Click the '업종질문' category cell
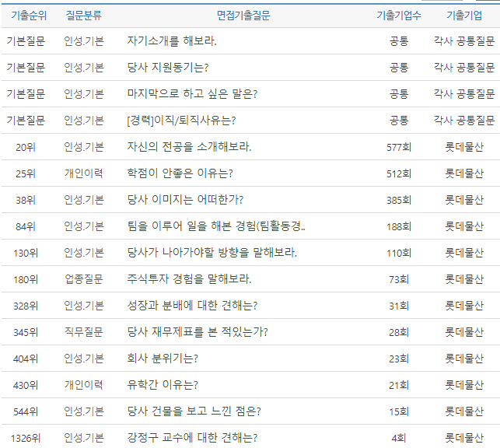 tap(83, 279)
